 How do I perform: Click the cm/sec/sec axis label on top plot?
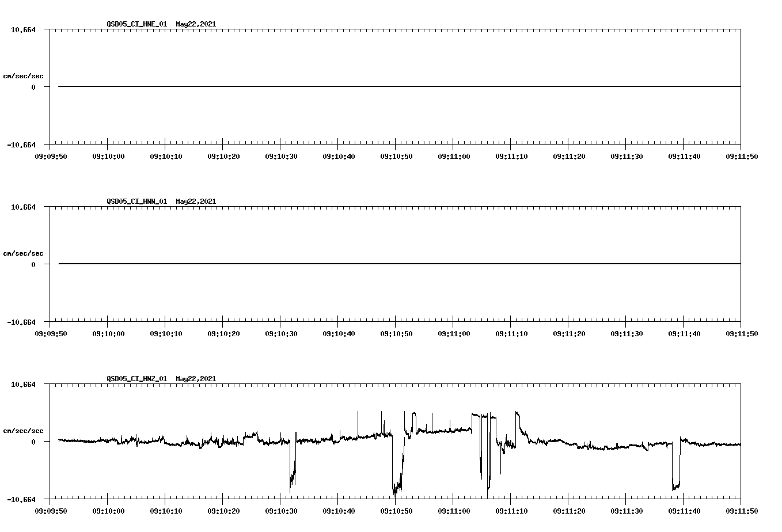point(23,75)
